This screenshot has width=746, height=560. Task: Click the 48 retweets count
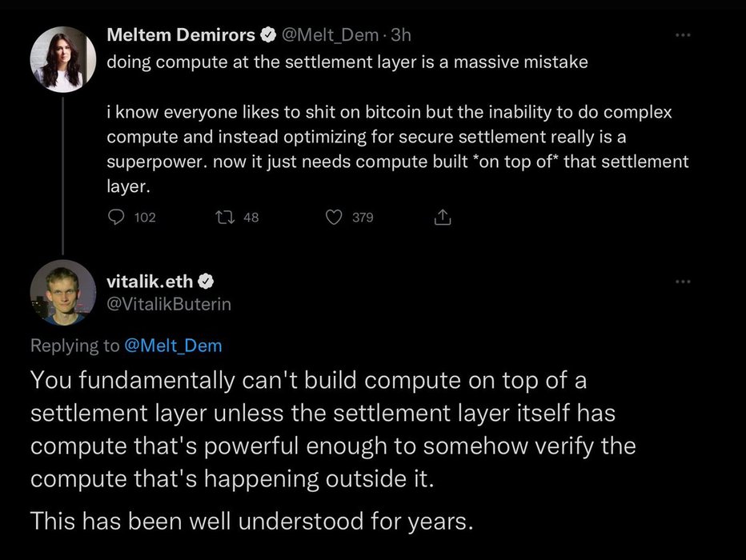[250, 217]
